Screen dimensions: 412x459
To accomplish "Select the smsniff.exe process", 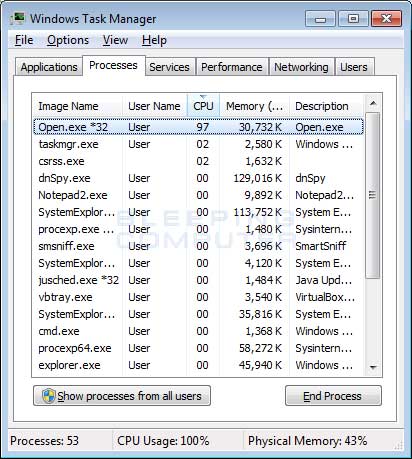I will tap(198, 246).
